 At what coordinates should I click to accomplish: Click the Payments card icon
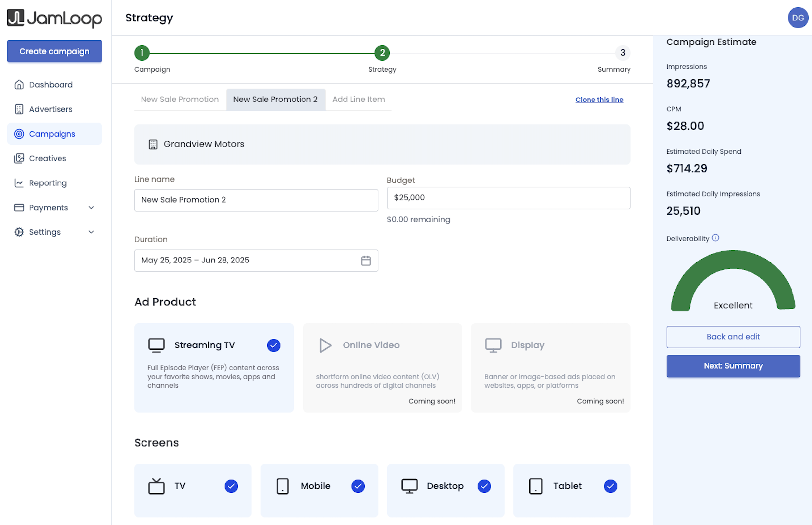pos(19,208)
